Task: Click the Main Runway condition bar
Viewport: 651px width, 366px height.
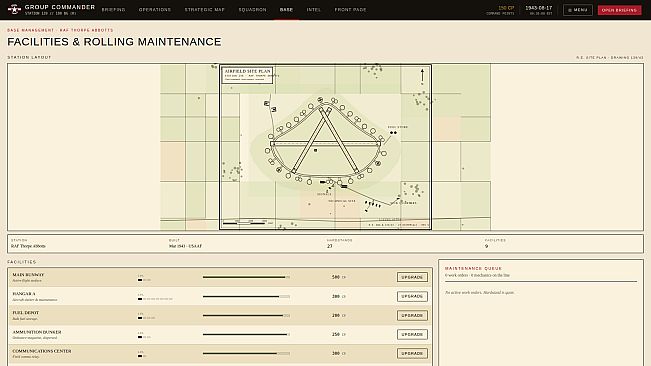Action: (246, 277)
